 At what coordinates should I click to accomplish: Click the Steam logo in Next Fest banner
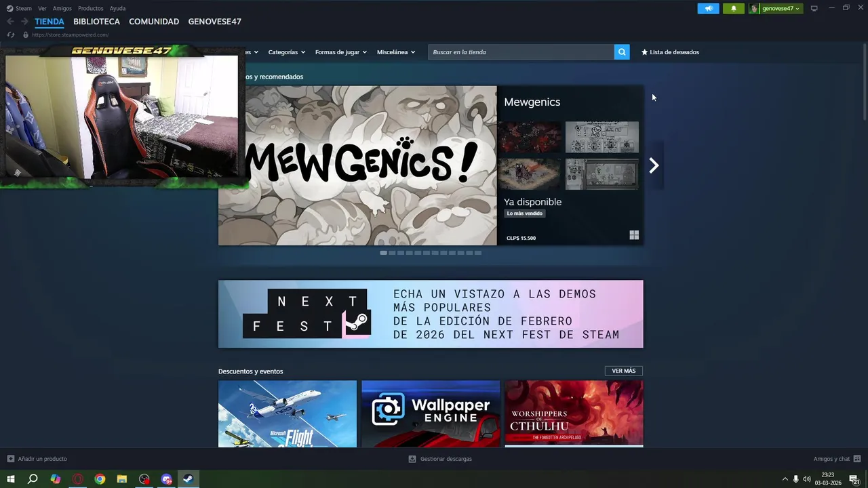coord(355,323)
